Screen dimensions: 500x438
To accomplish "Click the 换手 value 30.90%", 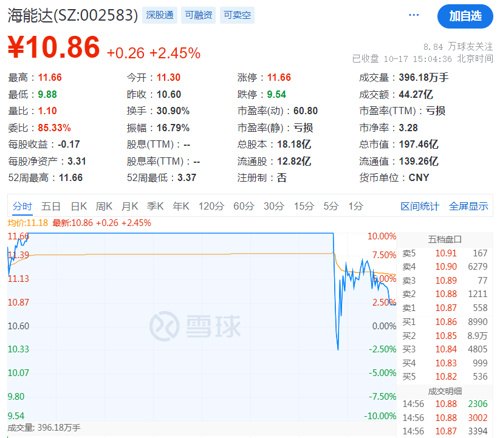I will coord(173,111).
